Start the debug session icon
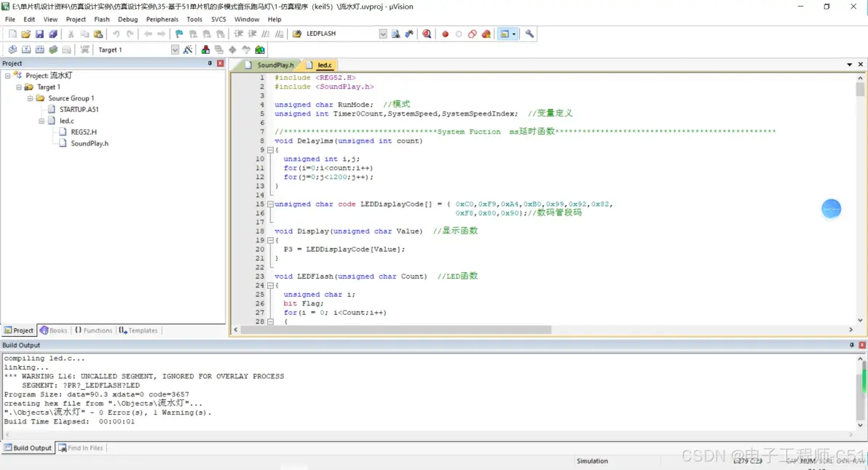 (x=427, y=34)
